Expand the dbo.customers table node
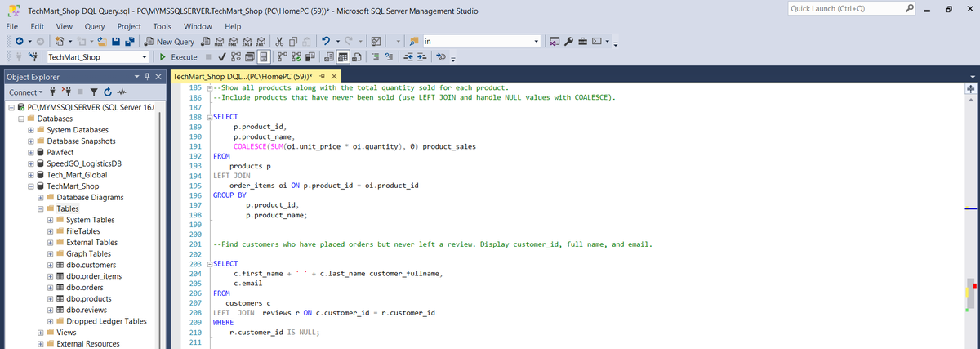The width and height of the screenshot is (980, 349). [51, 265]
